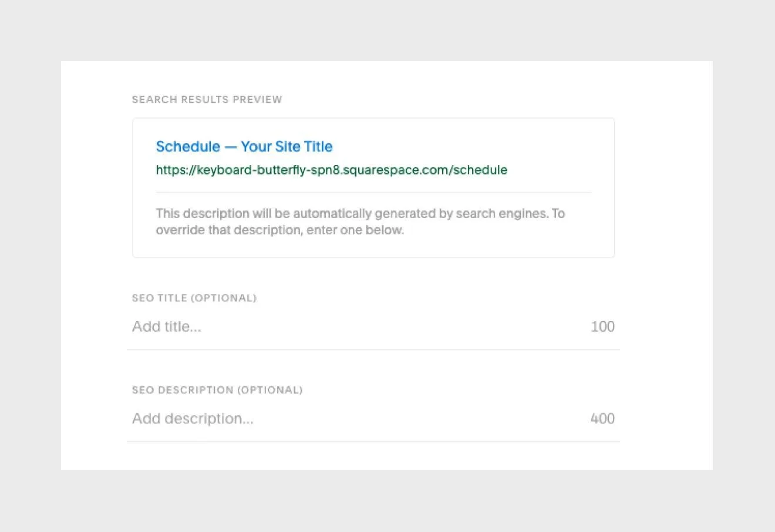Viewport: 775px width, 532px height.
Task: Open the Schedule — Your Site Title link
Action: tap(244, 147)
